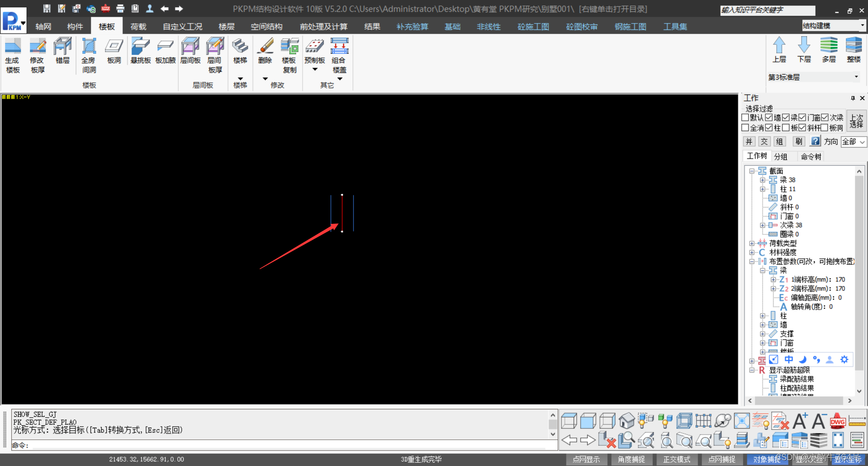Click the save disk icon in title bar

pos(47,9)
